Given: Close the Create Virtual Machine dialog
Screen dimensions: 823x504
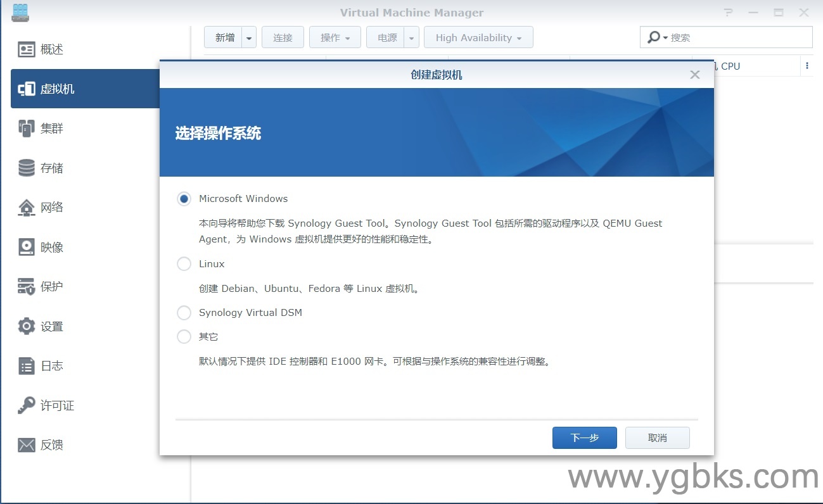Looking at the screenshot, I should click(x=695, y=75).
